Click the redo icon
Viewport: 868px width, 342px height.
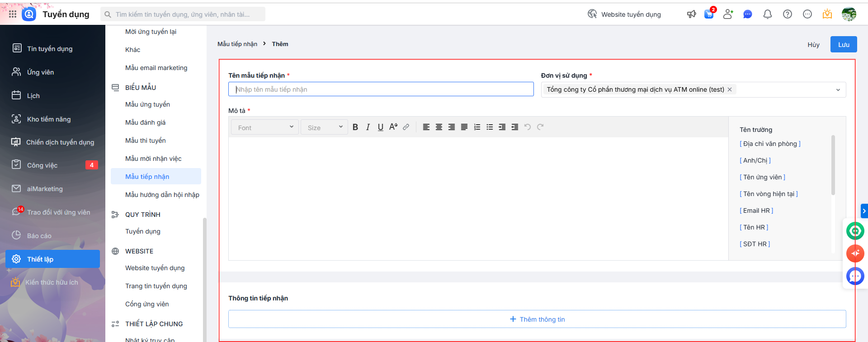(540, 127)
